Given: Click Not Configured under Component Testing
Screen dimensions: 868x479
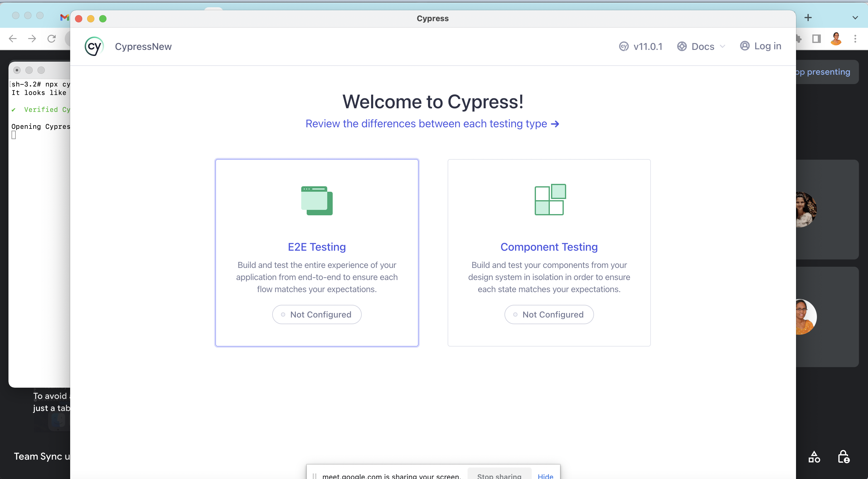Looking at the screenshot, I should [549, 314].
